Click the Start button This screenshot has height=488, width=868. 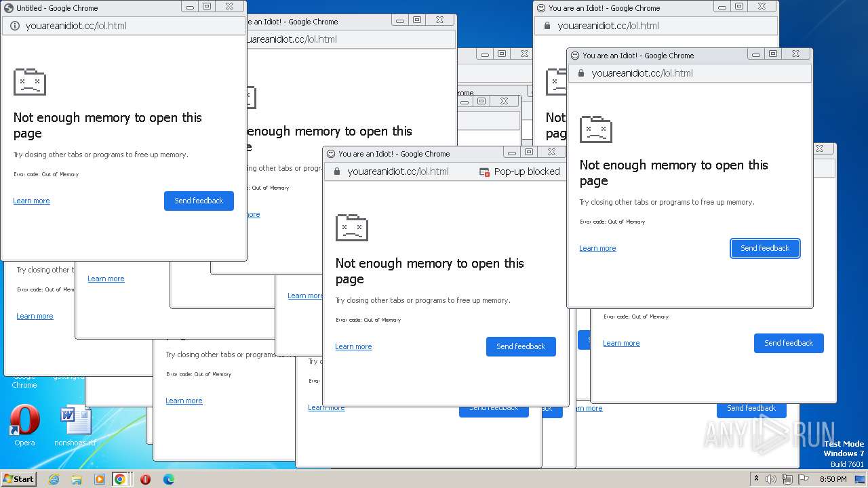[19, 479]
